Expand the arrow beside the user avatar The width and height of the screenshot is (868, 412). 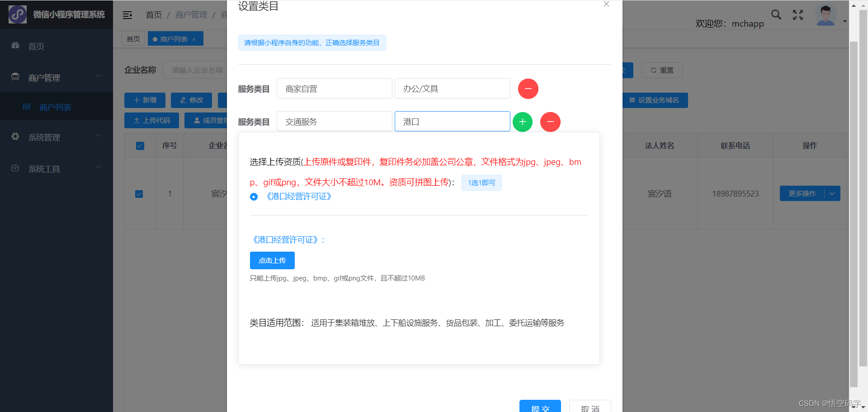[x=845, y=21]
